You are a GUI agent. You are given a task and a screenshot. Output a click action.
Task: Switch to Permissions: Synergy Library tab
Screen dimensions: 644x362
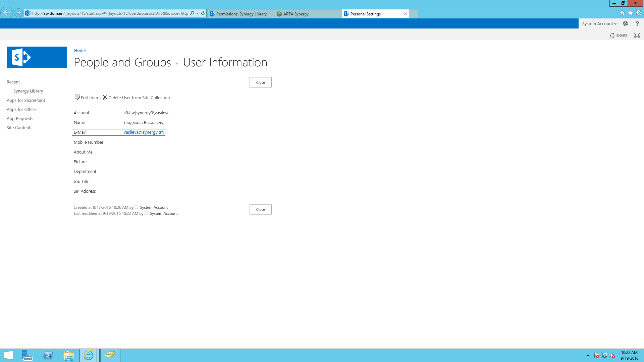241,14
